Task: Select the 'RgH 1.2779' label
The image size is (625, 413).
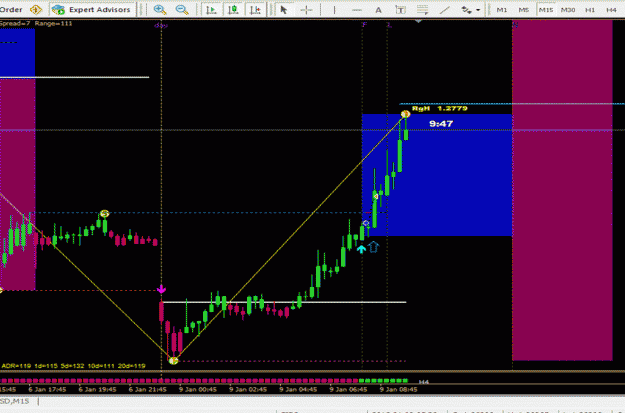Action: [x=440, y=108]
